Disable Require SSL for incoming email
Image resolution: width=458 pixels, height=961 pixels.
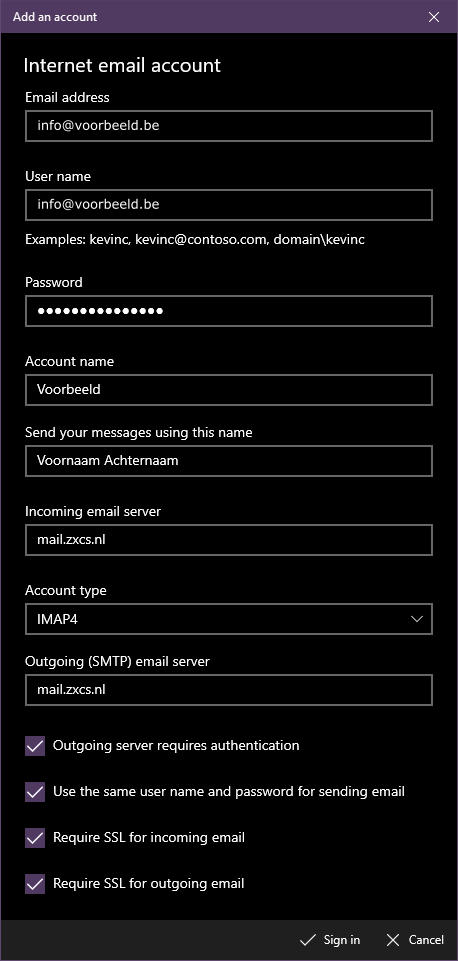[35, 838]
